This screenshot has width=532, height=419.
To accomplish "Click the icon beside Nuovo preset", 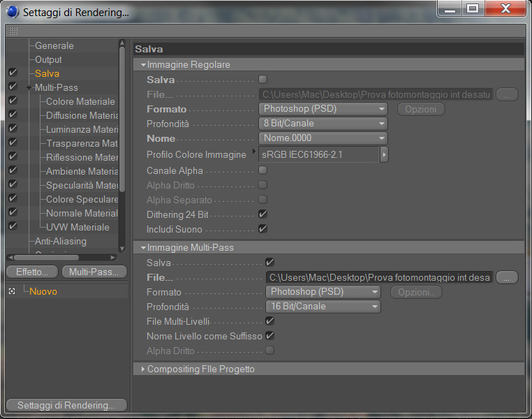I will [12, 291].
